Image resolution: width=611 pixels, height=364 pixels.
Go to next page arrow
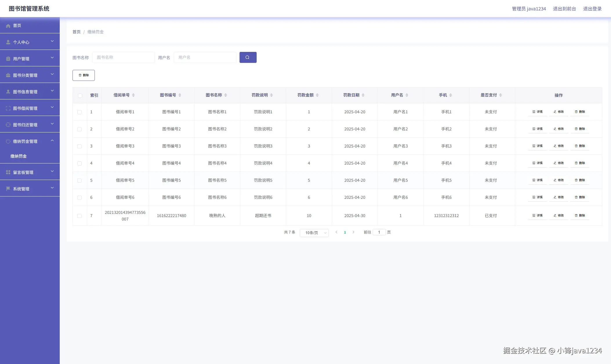click(x=353, y=232)
